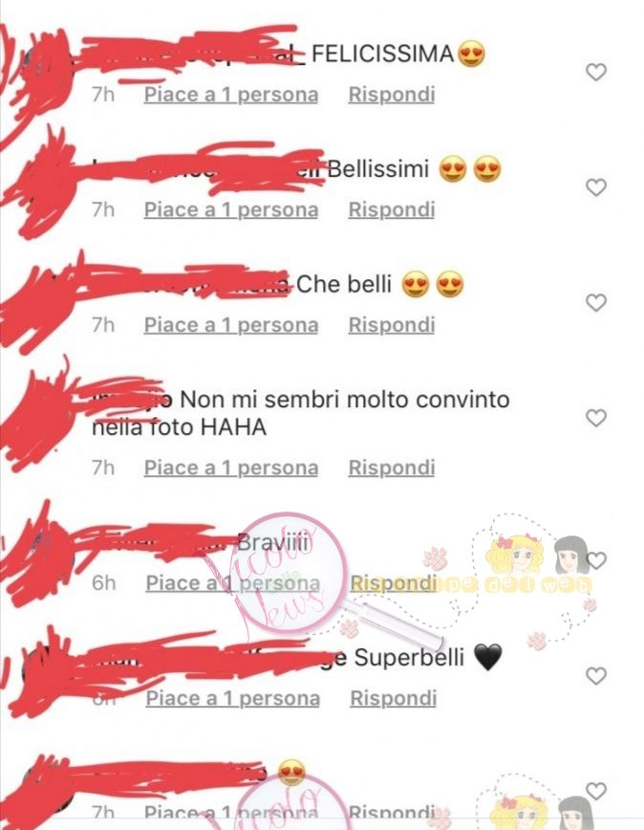
Task: Open Rispondi under the Bellissimi comment
Action: click(x=391, y=209)
